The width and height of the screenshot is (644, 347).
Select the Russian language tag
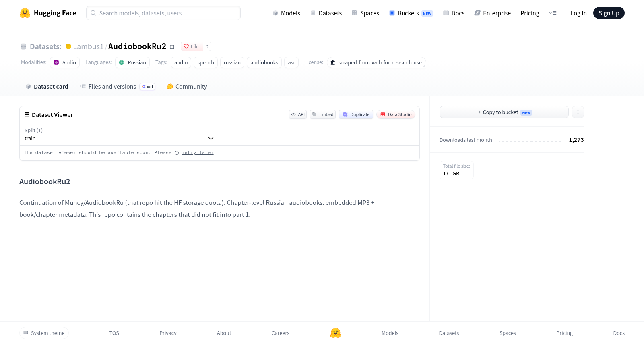[x=132, y=62]
